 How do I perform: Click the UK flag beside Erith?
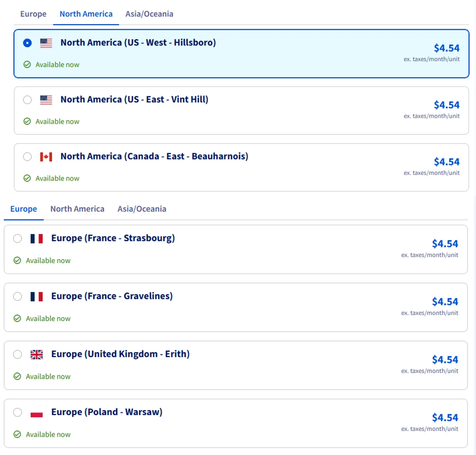[x=37, y=355]
